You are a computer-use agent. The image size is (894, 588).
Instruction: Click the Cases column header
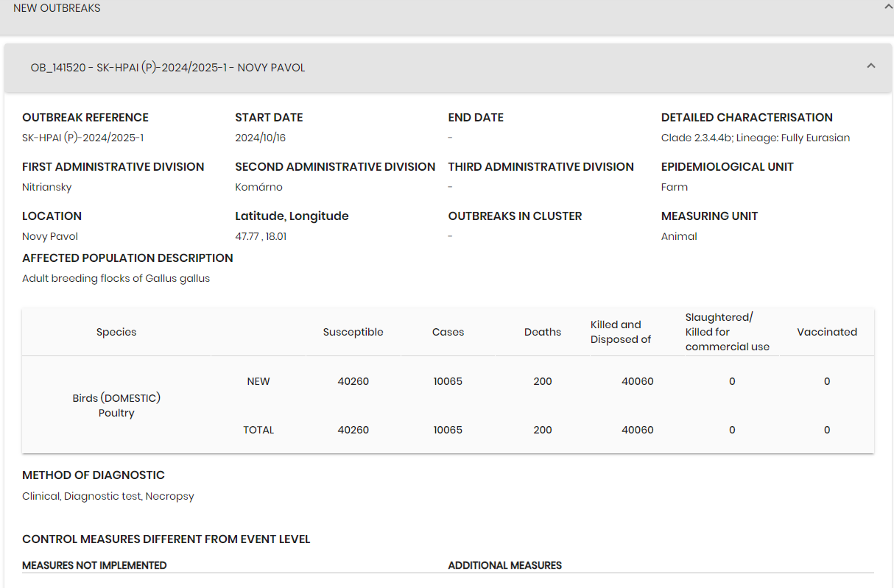448,332
